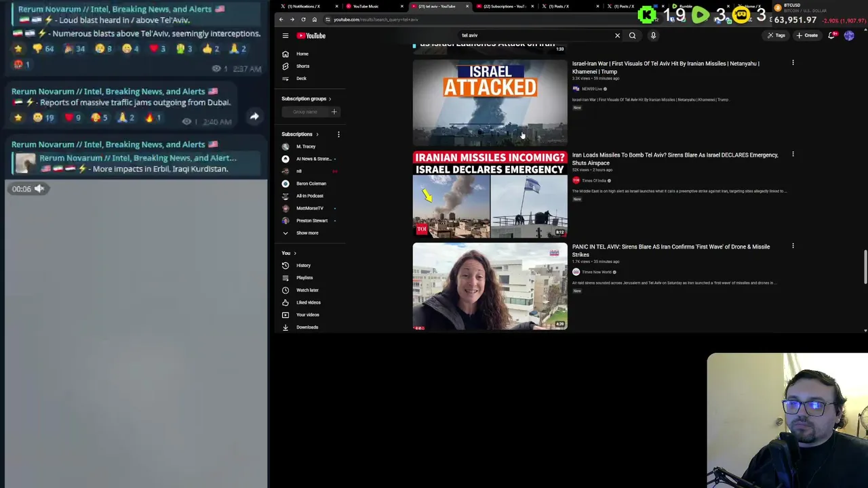This screenshot has width=868, height=488.
Task: Open Subscriptions three-dot options menu
Action: 338,134
